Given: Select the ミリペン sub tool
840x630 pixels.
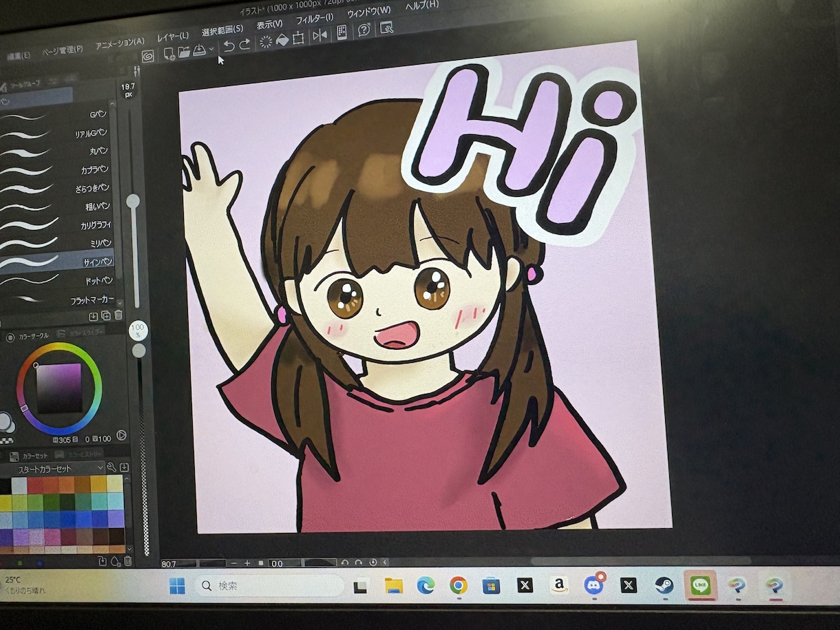Looking at the screenshot, I should point(56,243).
